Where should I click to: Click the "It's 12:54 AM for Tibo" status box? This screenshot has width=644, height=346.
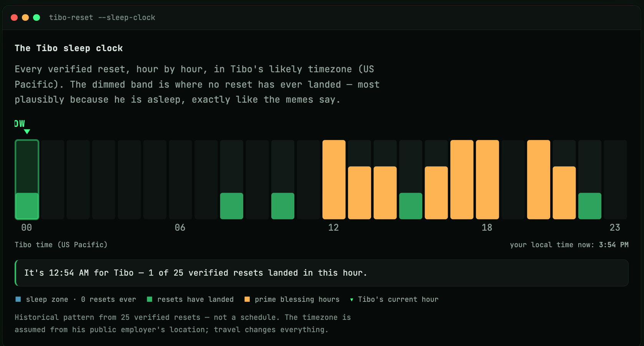pyautogui.click(x=322, y=273)
